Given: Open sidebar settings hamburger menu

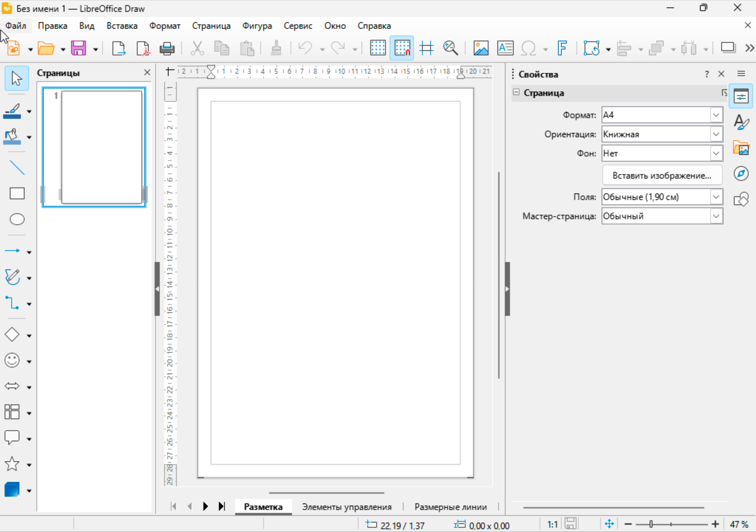Looking at the screenshot, I should [741, 73].
